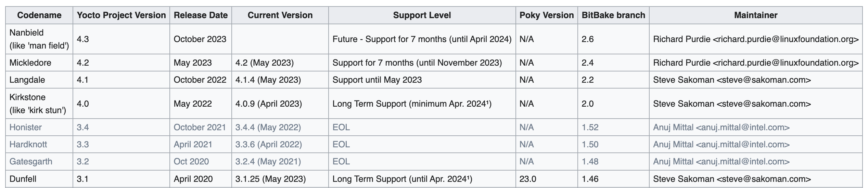Click the Dunfell codename cell
The width and height of the screenshot is (868, 188).
click(x=39, y=179)
